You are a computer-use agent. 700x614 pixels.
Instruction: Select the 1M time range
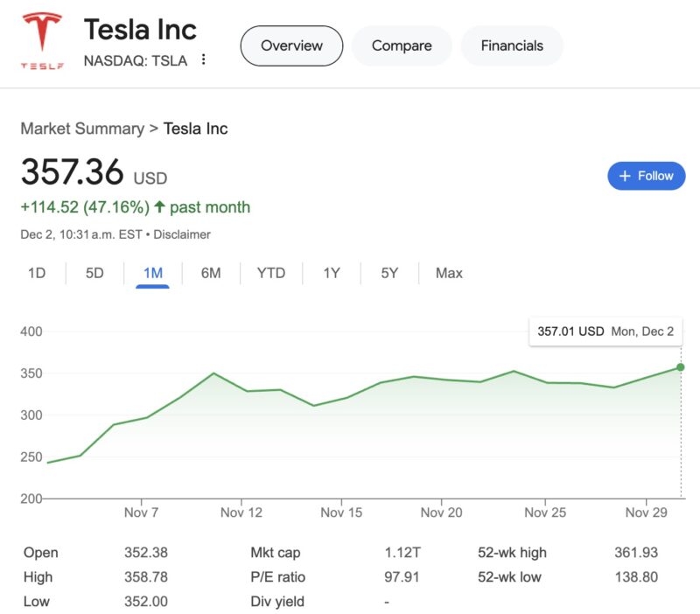[152, 273]
